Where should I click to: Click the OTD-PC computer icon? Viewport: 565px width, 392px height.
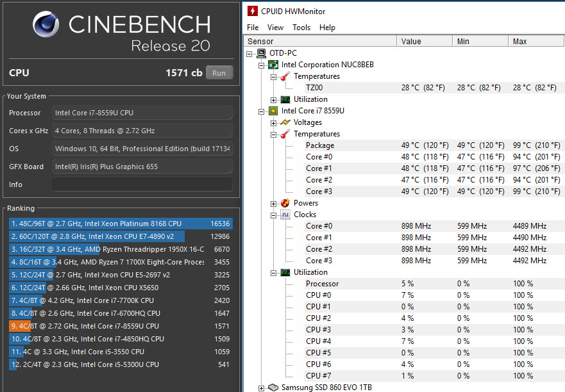pyautogui.click(x=261, y=53)
